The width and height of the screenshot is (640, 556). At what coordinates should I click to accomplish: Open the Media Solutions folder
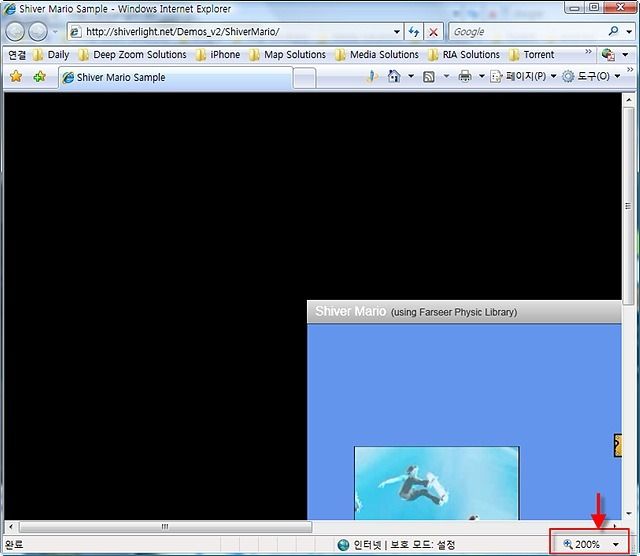pos(377,55)
